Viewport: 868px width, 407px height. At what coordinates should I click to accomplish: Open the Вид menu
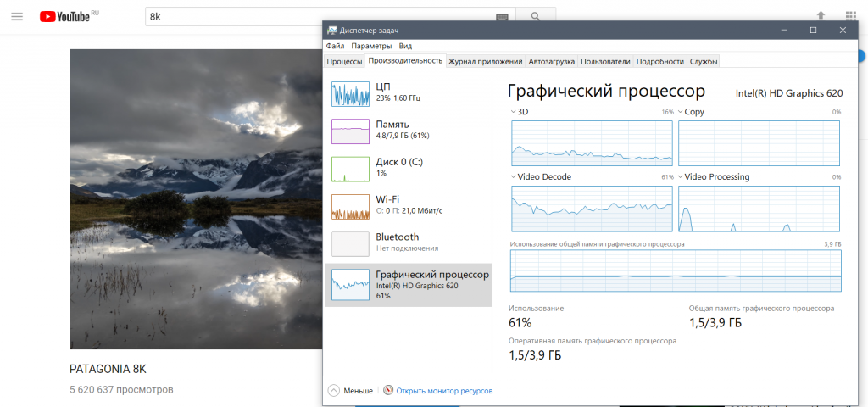405,46
